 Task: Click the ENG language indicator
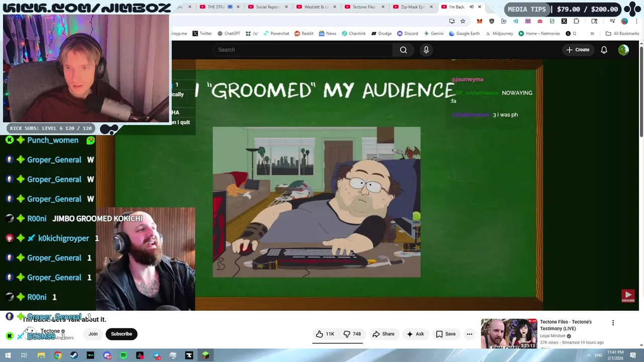point(598,355)
